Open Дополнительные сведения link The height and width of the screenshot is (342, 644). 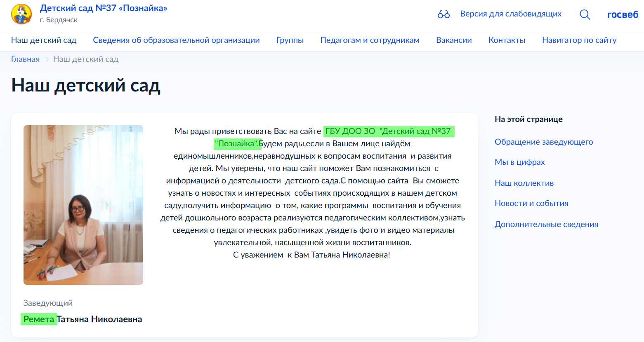tap(546, 224)
